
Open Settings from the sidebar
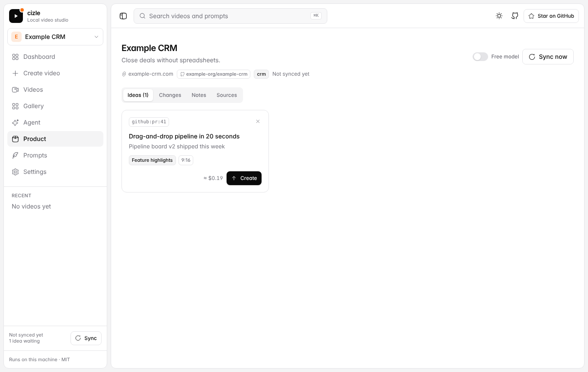(x=55, y=172)
